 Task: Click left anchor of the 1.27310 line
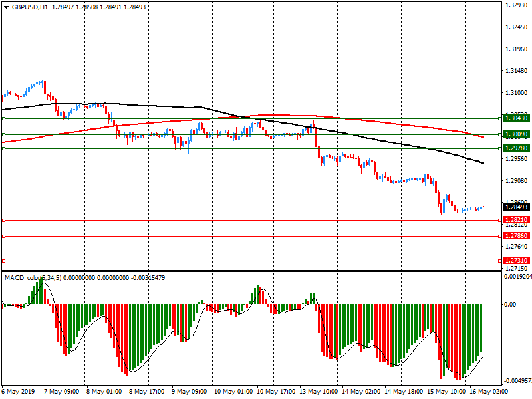click(4, 261)
